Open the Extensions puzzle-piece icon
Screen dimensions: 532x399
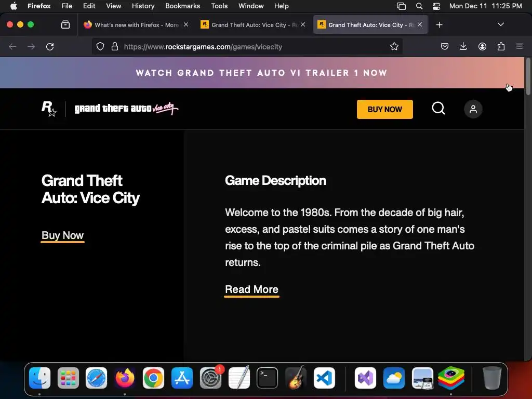[501, 46]
